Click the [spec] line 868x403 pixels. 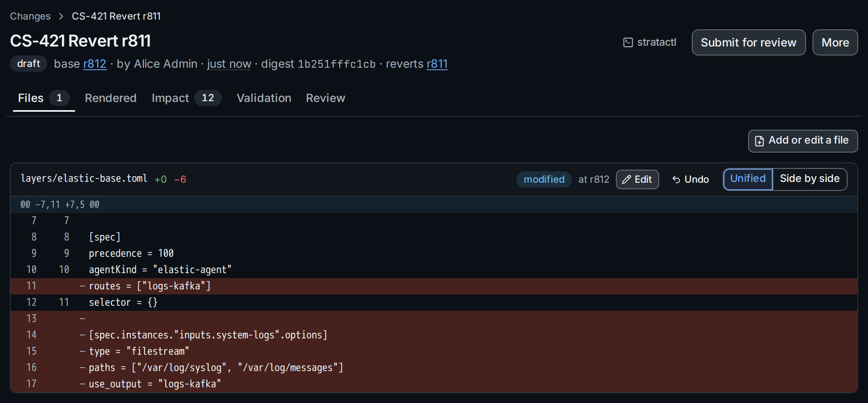click(434, 237)
